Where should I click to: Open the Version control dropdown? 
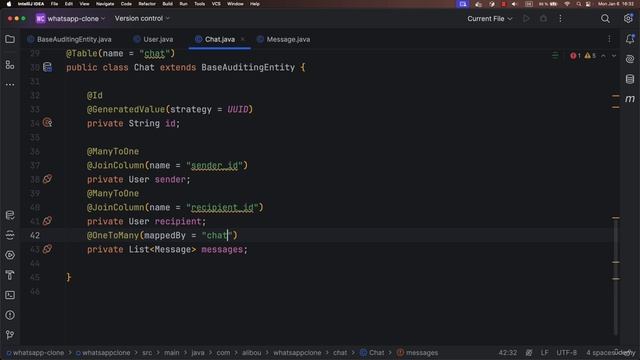(142, 18)
